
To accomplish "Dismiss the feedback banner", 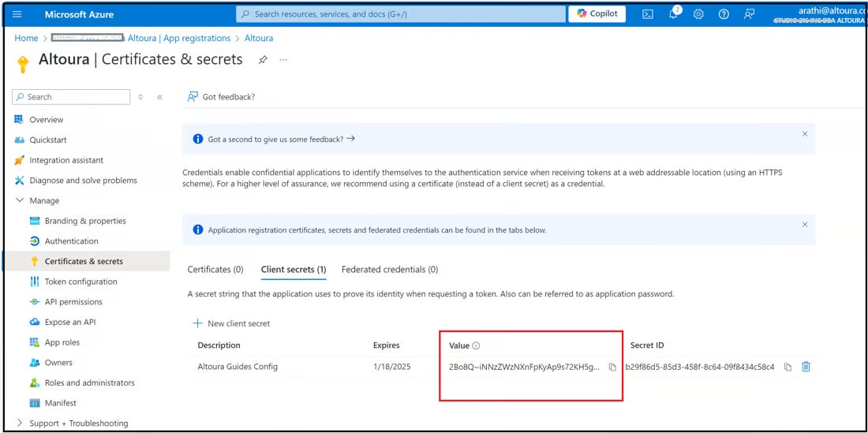I will pos(805,134).
